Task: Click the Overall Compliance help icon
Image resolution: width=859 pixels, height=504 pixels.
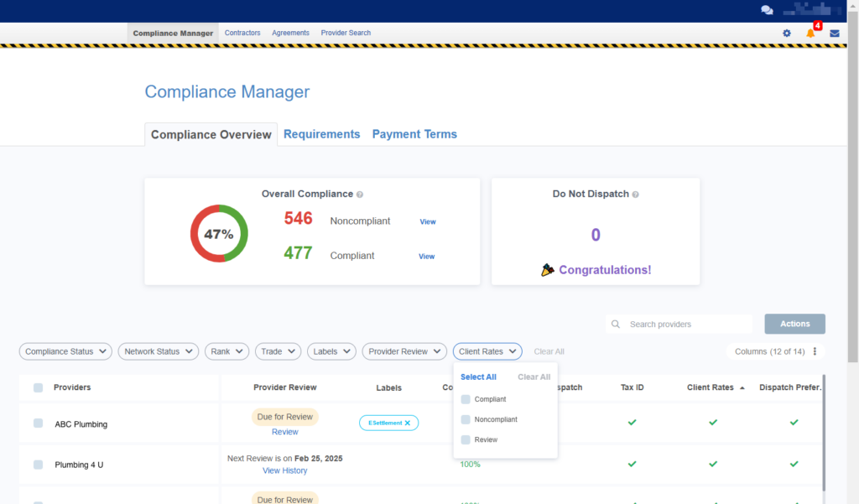Action: [x=360, y=195]
